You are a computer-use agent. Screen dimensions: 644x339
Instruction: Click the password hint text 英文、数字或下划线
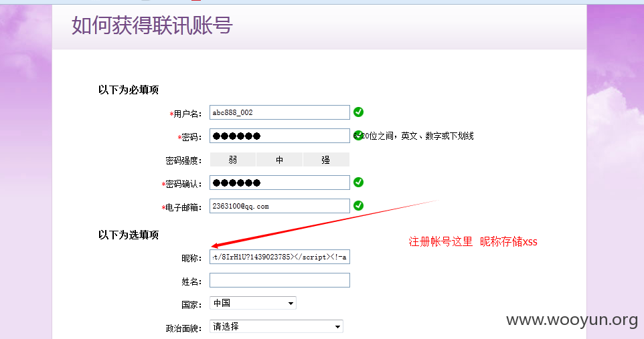[437, 136]
